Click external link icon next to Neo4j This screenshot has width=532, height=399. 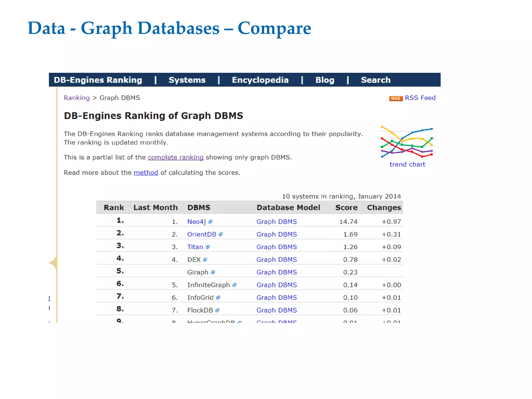point(210,222)
